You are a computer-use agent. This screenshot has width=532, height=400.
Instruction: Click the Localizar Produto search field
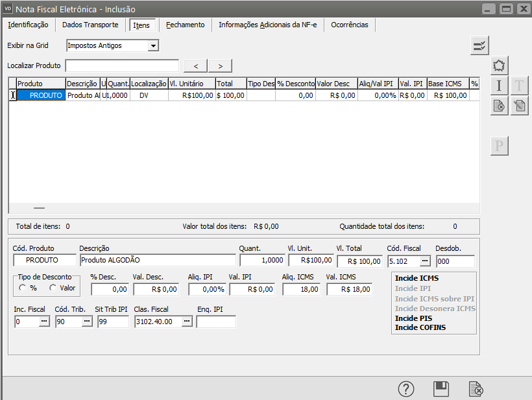[122, 65]
